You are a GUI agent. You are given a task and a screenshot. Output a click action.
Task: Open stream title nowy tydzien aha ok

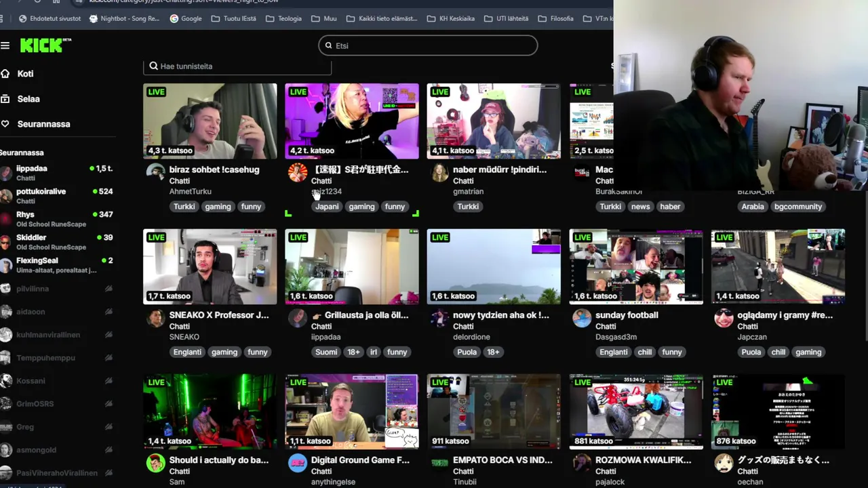click(x=501, y=315)
